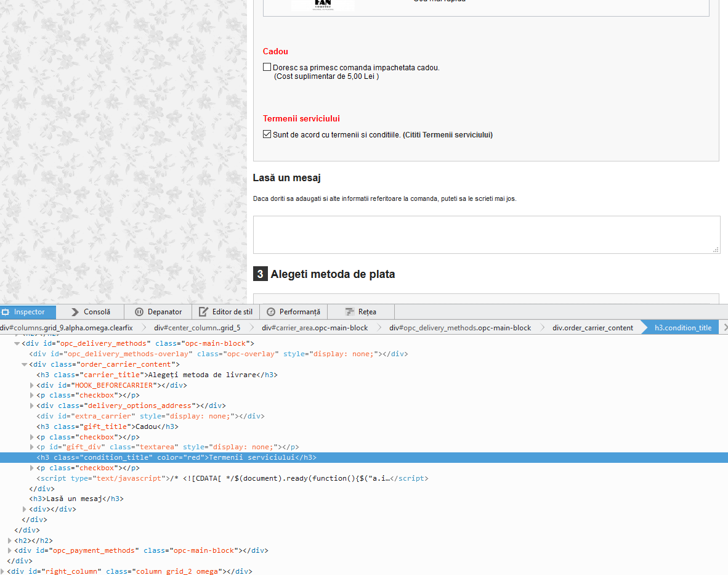Image resolution: width=728 pixels, height=575 pixels.
Task: Switch to the Rețea network tab
Action: [x=361, y=312]
